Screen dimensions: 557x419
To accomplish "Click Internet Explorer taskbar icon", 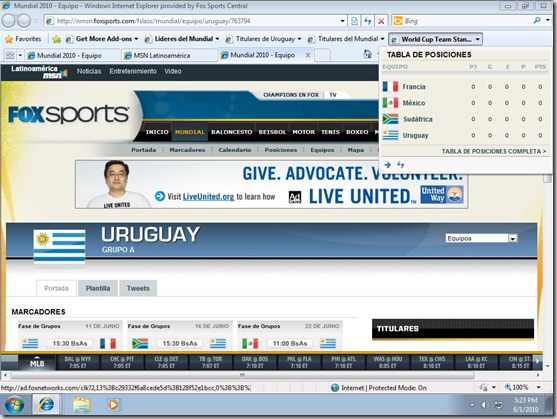I will (x=47, y=405).
